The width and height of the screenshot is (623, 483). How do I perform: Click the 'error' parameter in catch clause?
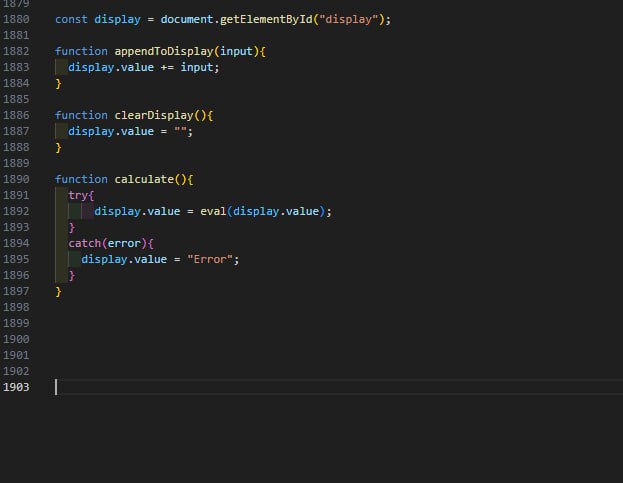click(x=124, y=243)
